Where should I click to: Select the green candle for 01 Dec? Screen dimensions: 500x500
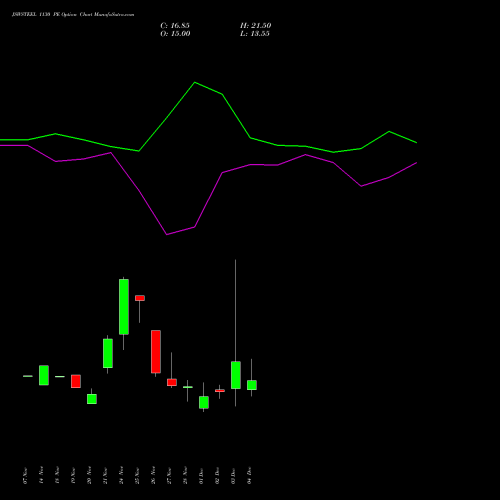tap(204, 402)
